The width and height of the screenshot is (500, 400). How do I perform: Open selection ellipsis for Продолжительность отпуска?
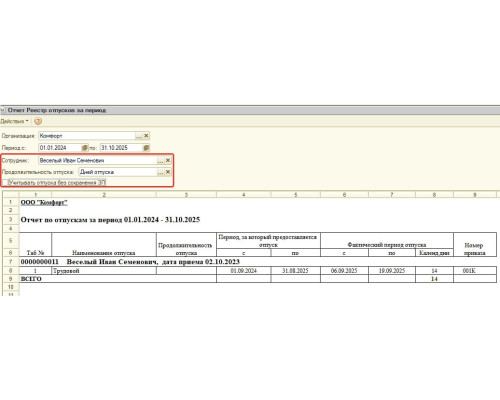click(161, 172)
